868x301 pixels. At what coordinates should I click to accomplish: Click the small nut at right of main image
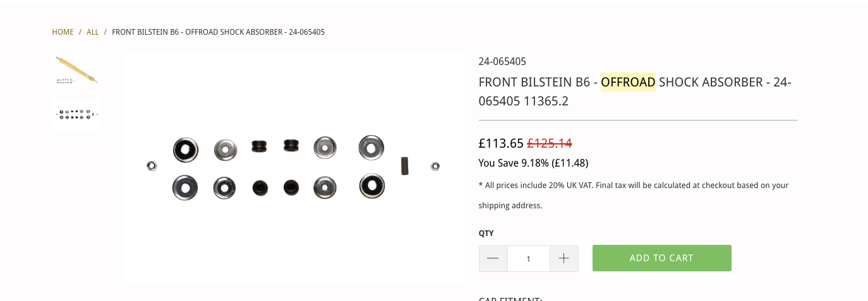[x=435, y=166]
